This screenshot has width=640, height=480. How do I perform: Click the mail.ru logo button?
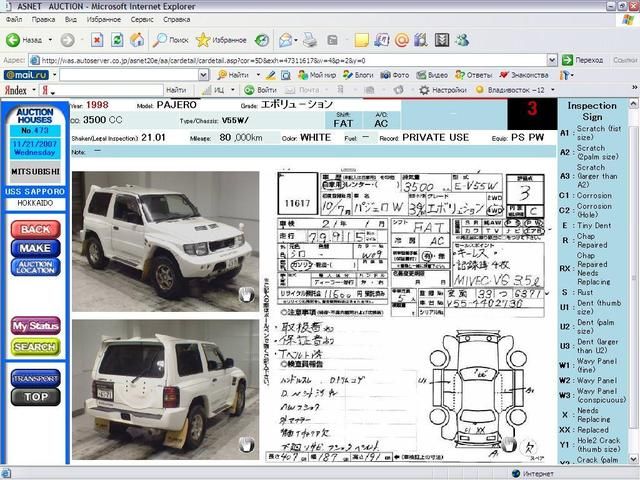(26, 75)
